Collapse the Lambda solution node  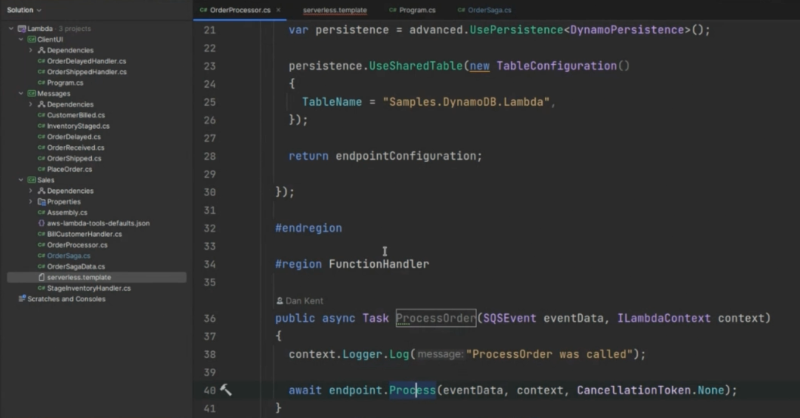click(x=11, y=29)
